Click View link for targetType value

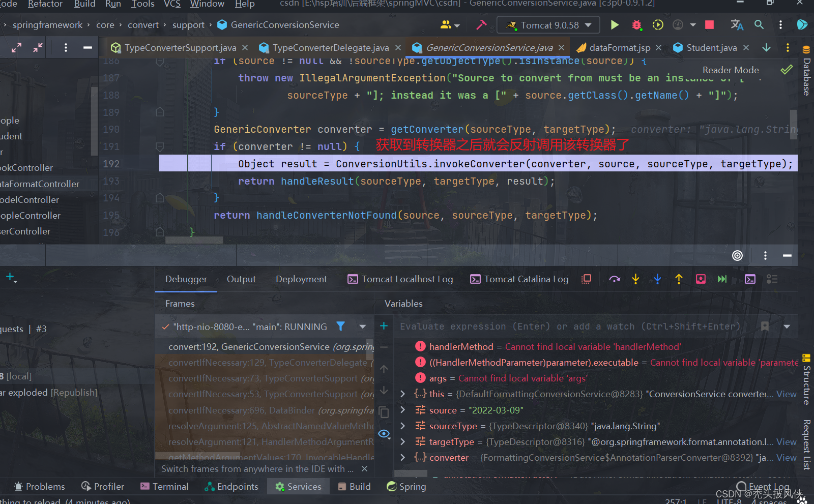coord(786,441)
